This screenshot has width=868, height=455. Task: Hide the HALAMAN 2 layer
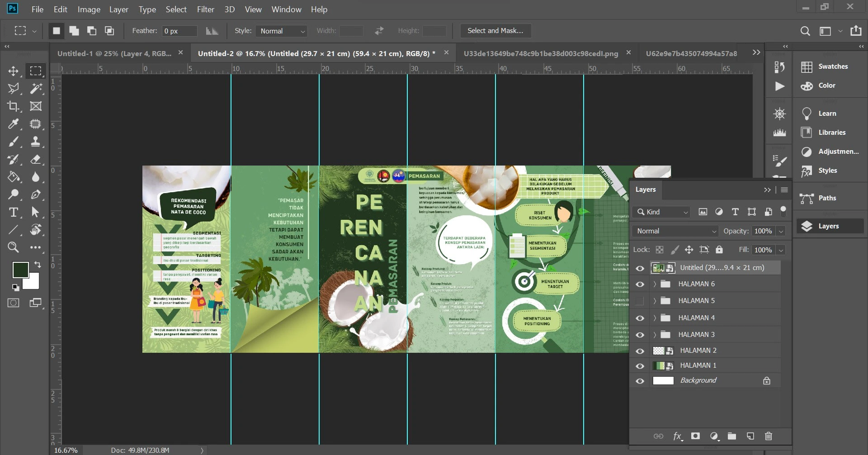(x=640, y=351)
